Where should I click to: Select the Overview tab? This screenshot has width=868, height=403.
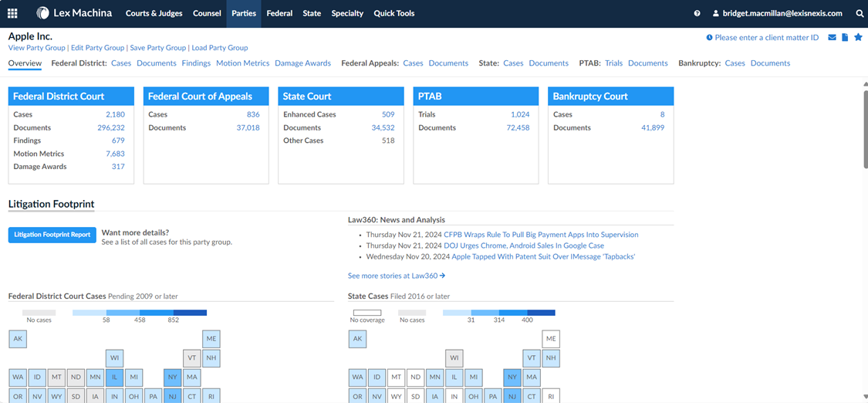(25, 63)
